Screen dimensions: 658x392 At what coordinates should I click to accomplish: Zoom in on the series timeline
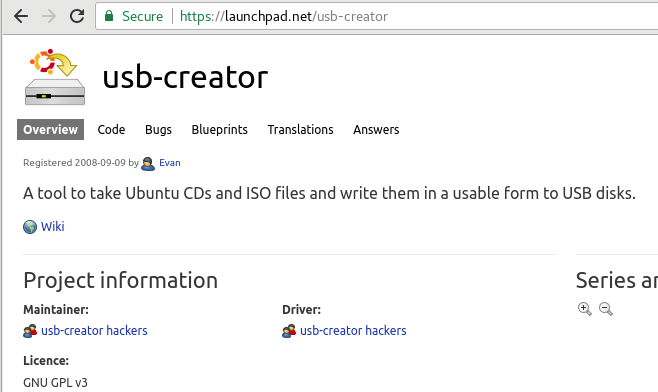point(585,309)
